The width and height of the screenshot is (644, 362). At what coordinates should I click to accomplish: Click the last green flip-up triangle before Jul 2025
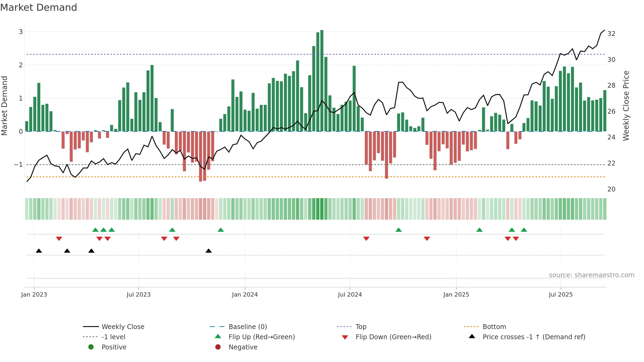click(524, 230)
